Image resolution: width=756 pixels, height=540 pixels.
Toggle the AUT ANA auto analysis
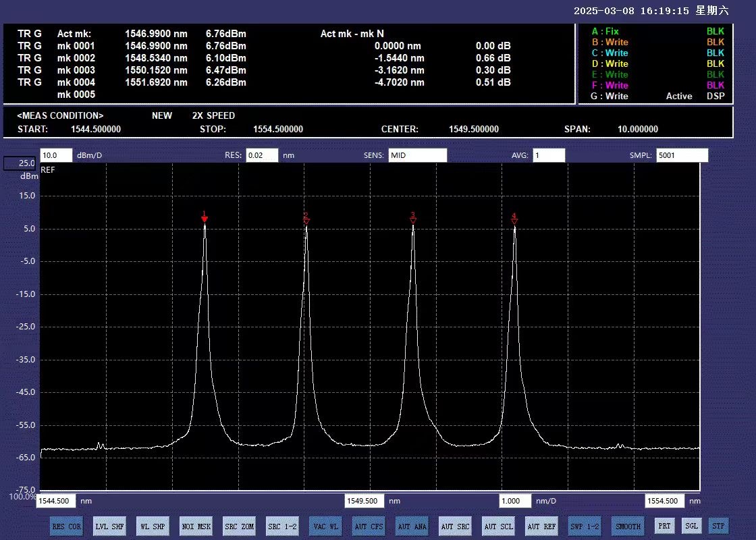coord(412,526)
